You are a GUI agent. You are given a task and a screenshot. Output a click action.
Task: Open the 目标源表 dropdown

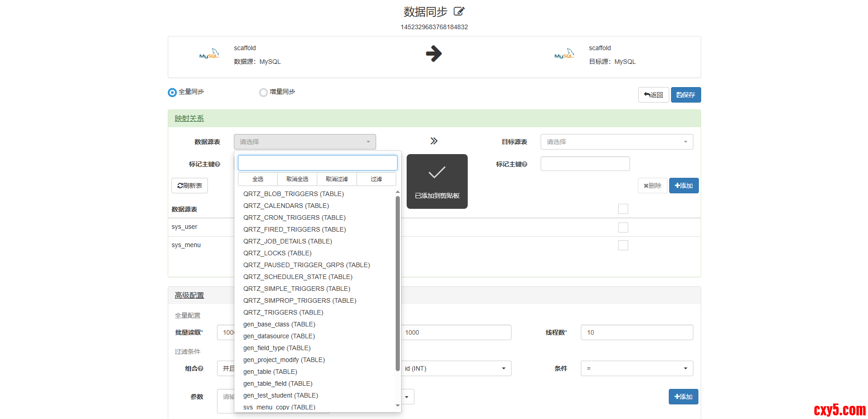[x=616, y=142]
